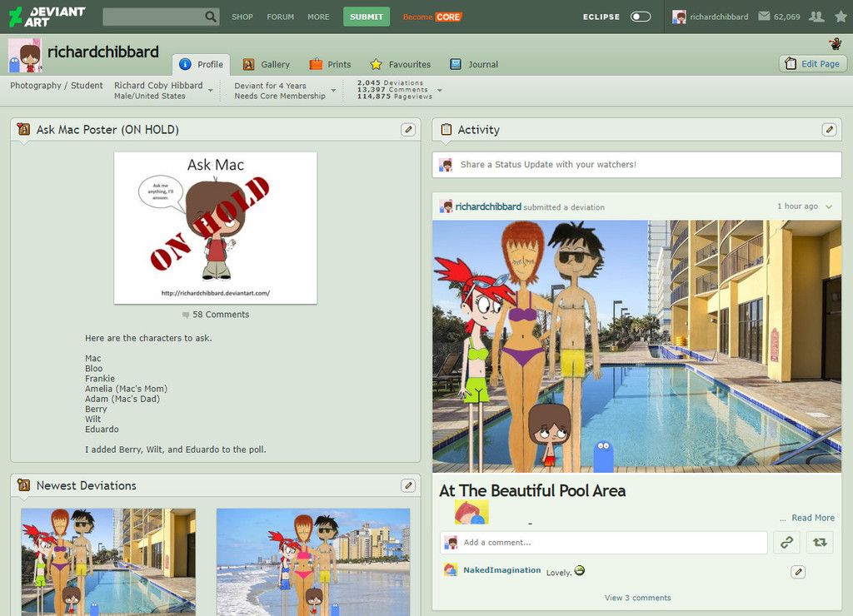
Task: Click the 58 Comments speech icon
Action: [x=186, y=315]
